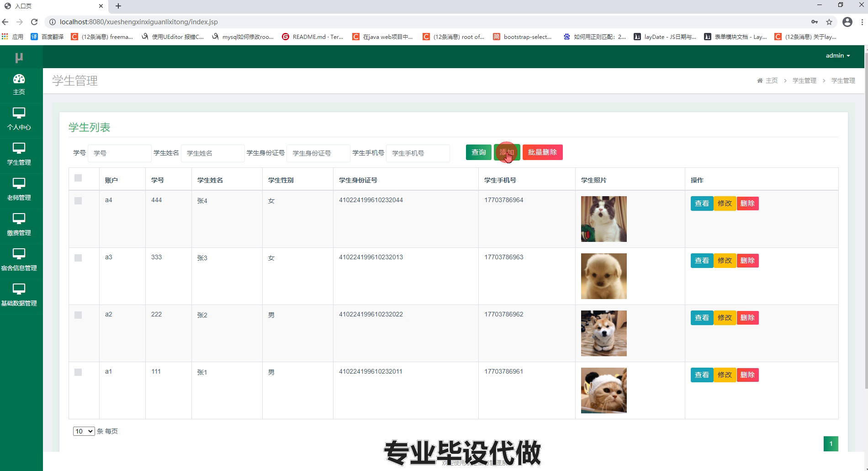Click the 查询 search button
The image size is (868, 471).
tap(479, 152)
